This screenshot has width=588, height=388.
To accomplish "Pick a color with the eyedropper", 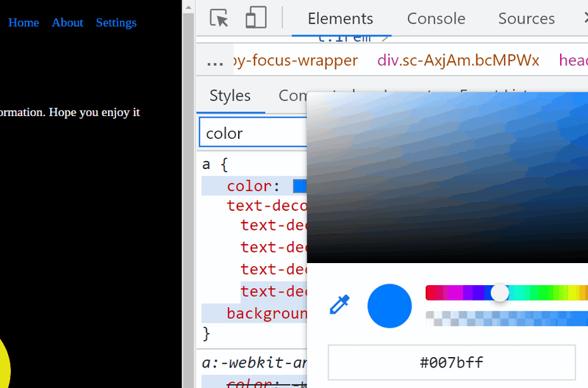I will 340,305.
